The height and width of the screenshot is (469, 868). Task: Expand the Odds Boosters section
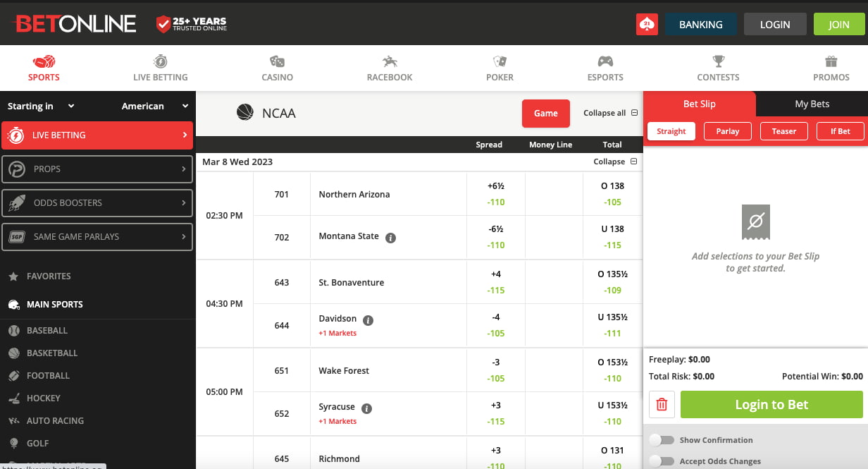pos(97,202)
